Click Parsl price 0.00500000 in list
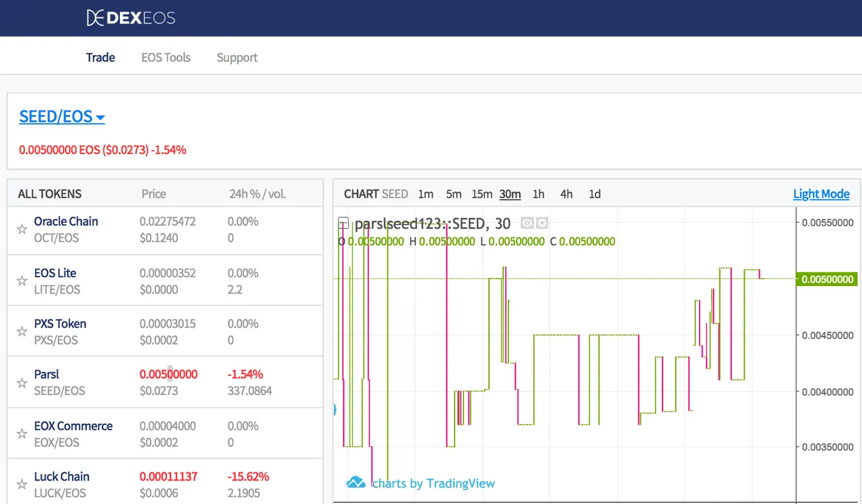 pos(168,374)
